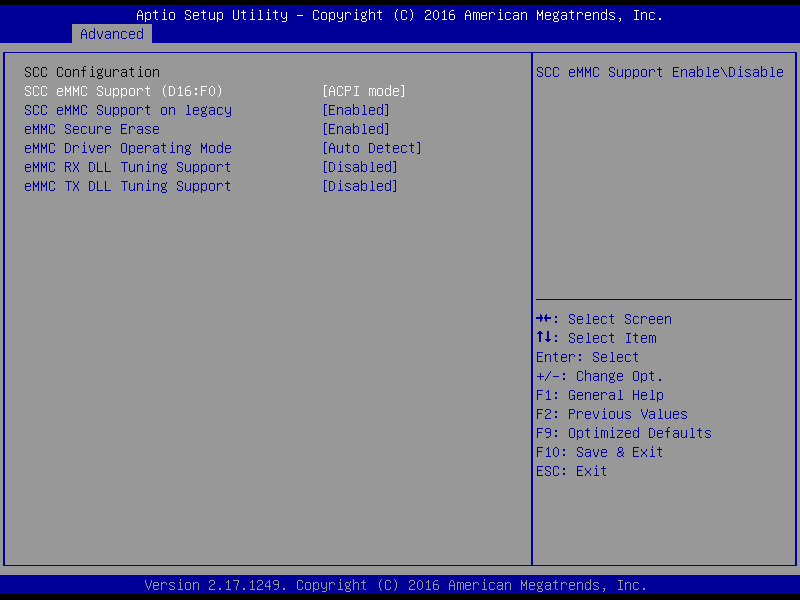The height and width of the screenshot is (600, 800).
Task: Toggle RX DLL Tuning [Disabled] value
Action: 360,167
